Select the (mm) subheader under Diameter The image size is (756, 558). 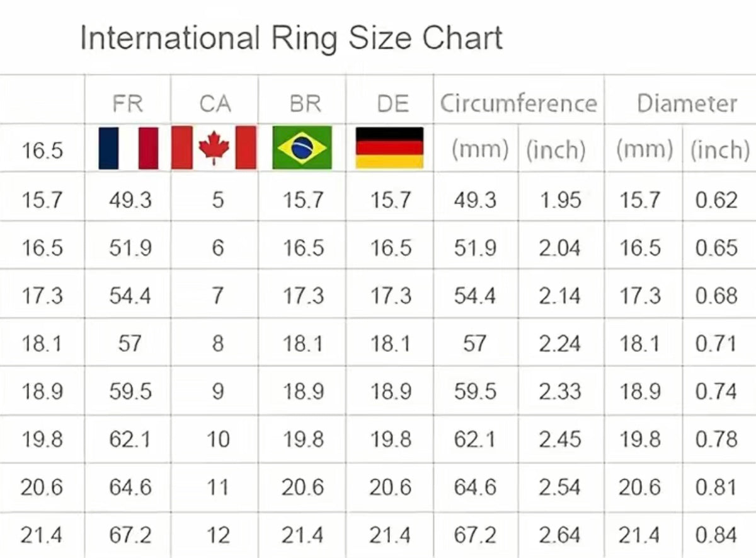(x=644, y=150)
